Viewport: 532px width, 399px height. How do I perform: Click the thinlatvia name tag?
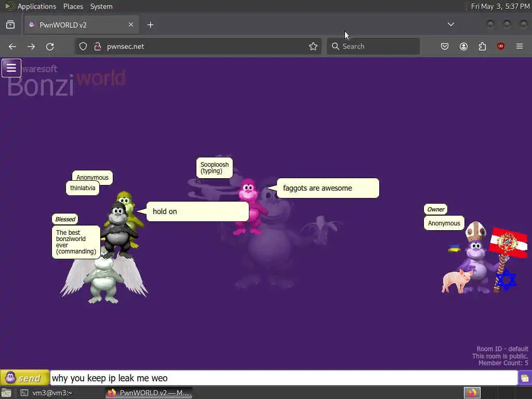point(83,188)
